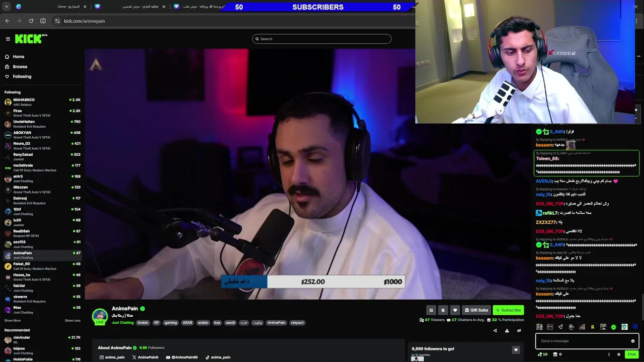Viewport: 644px width, 362px height.
Task: Close the Canva browser tab
Action: (85, 7)
